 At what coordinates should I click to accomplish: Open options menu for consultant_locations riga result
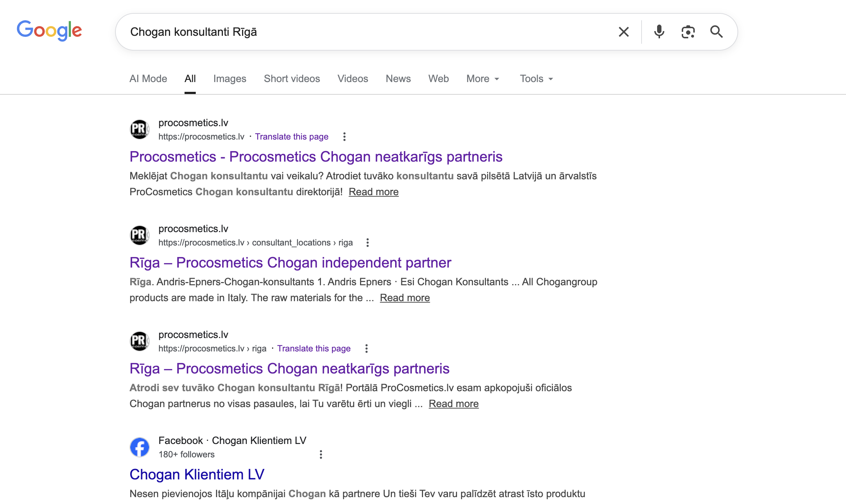tap(368, 243)
